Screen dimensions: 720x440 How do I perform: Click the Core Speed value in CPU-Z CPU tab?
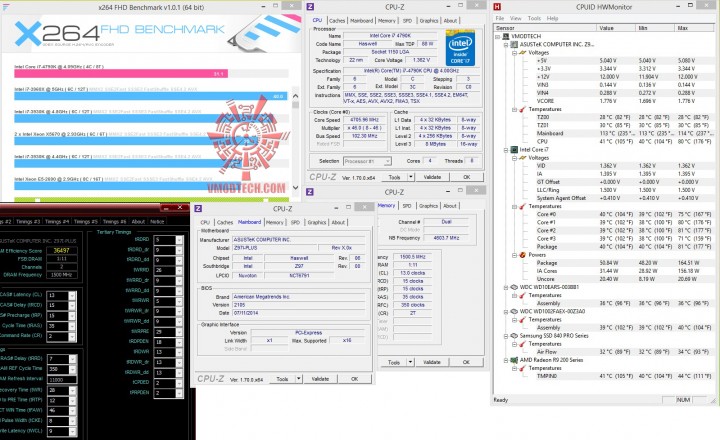(x=365, y=120)
